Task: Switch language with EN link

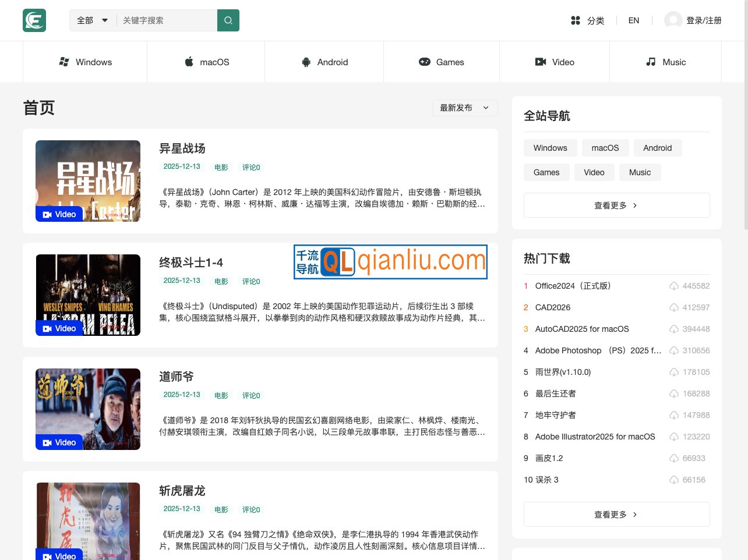Action: (x=634, y=20)
